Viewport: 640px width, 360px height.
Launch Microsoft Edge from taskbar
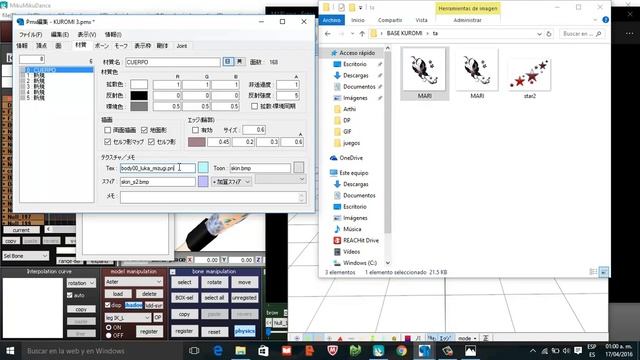[218, 351]
